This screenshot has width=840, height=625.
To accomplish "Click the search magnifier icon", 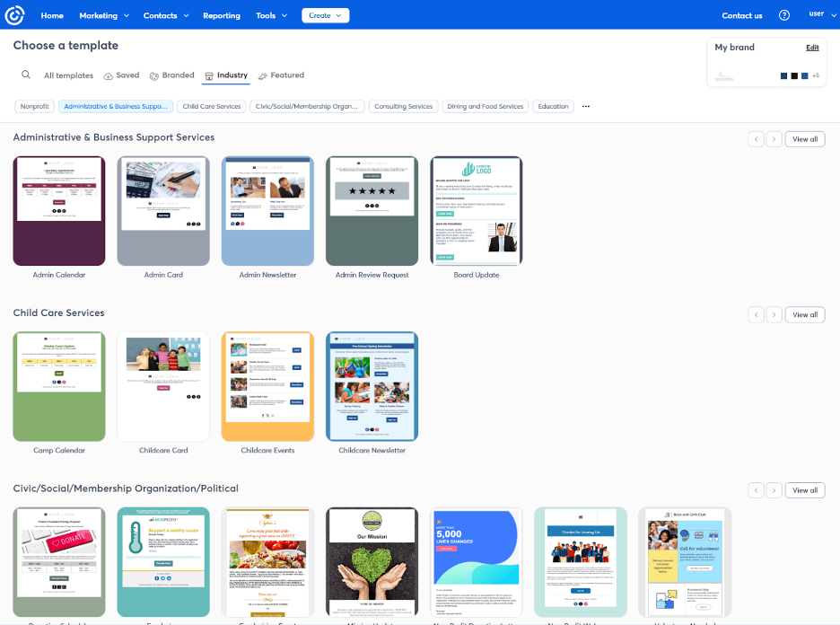I will (26, 75).
